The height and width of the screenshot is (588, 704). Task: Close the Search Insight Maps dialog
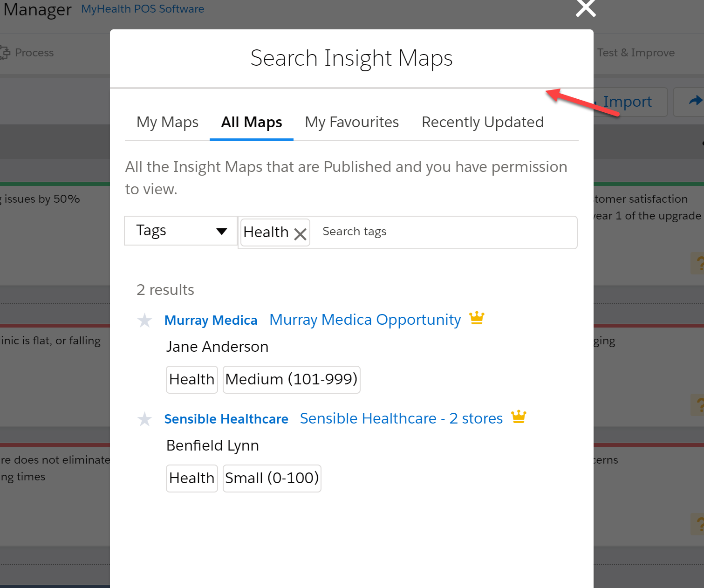click(586, 8)
